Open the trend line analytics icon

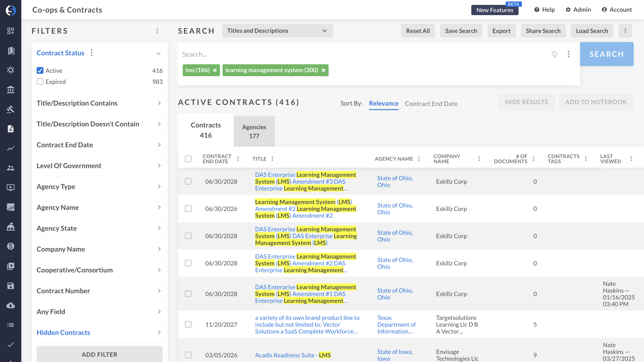(11, 148)
